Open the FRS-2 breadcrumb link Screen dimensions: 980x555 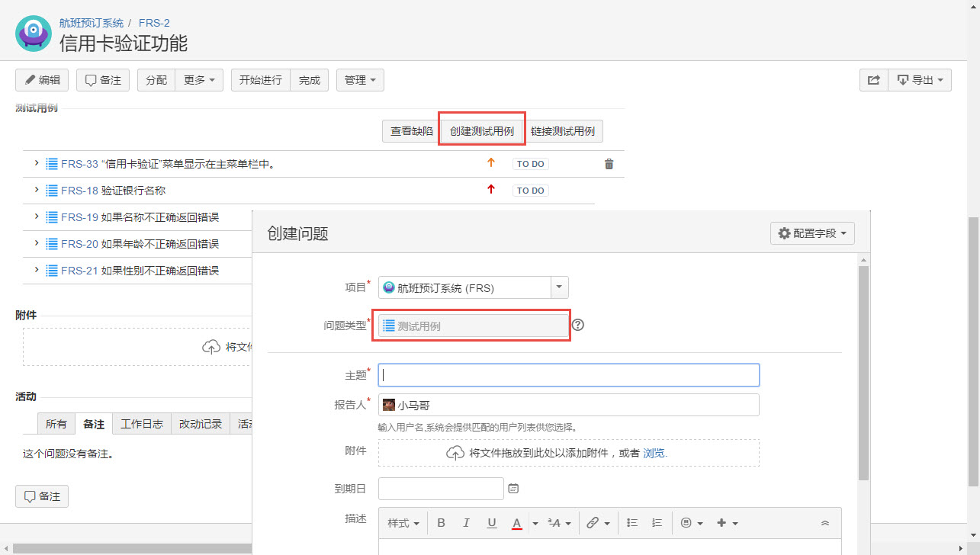coord(154,23)
